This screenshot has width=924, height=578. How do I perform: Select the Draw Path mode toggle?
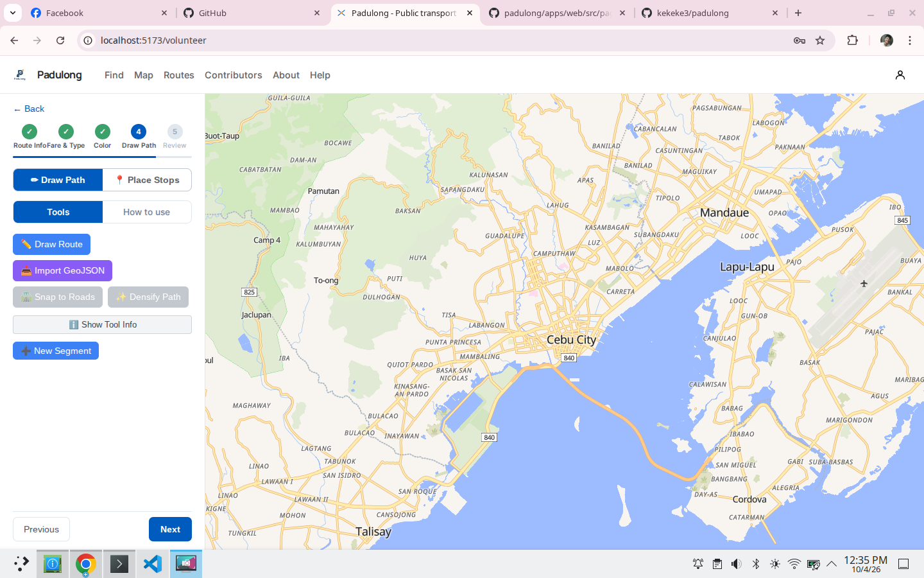(x=58, y=180)
